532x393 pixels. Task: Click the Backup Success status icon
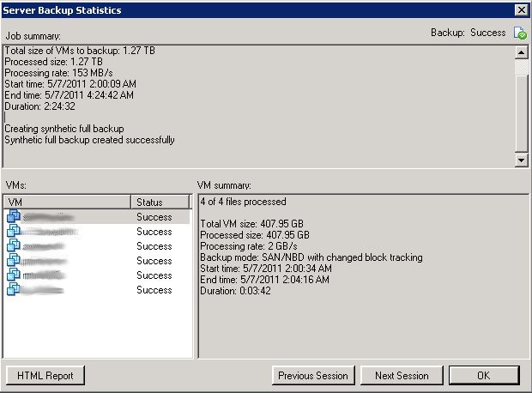tap(519, 33)
